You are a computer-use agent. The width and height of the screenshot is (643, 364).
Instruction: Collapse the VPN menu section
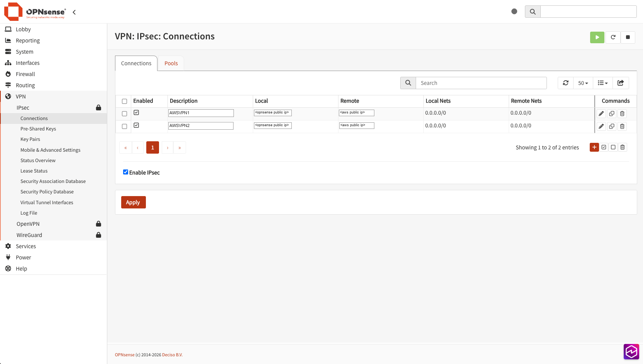tap(54, 97)
